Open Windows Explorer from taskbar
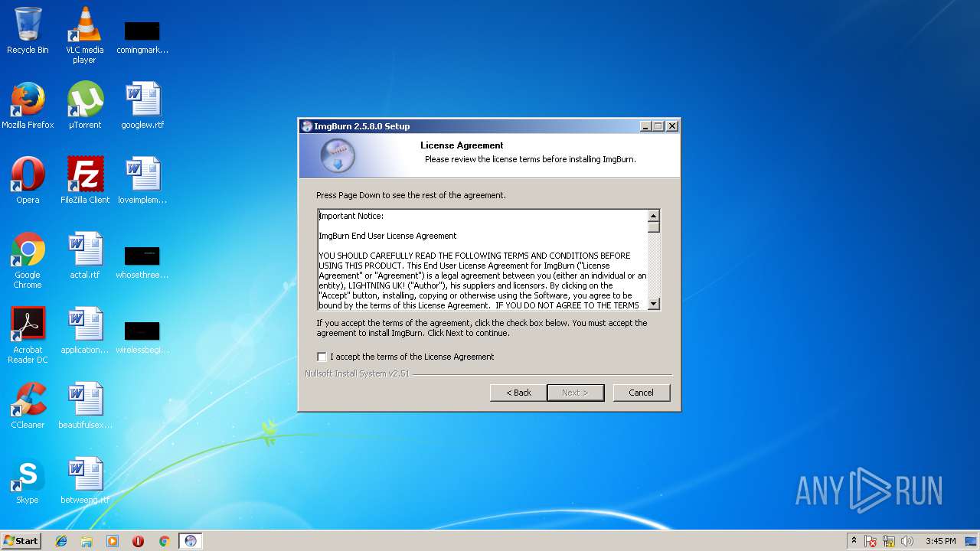 (87, 541)
